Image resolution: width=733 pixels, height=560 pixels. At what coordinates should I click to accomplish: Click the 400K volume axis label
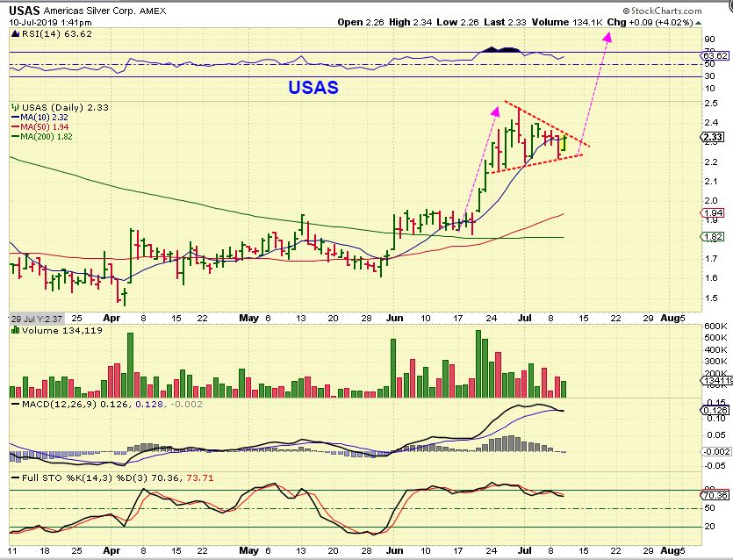pyautogui.click(x=715, y=349)
